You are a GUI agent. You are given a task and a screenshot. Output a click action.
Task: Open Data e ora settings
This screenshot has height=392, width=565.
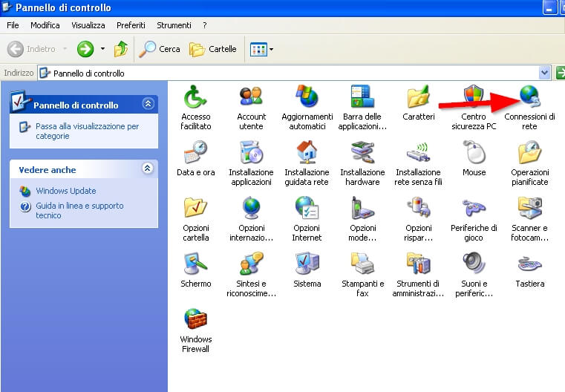[x=195, y=159]
